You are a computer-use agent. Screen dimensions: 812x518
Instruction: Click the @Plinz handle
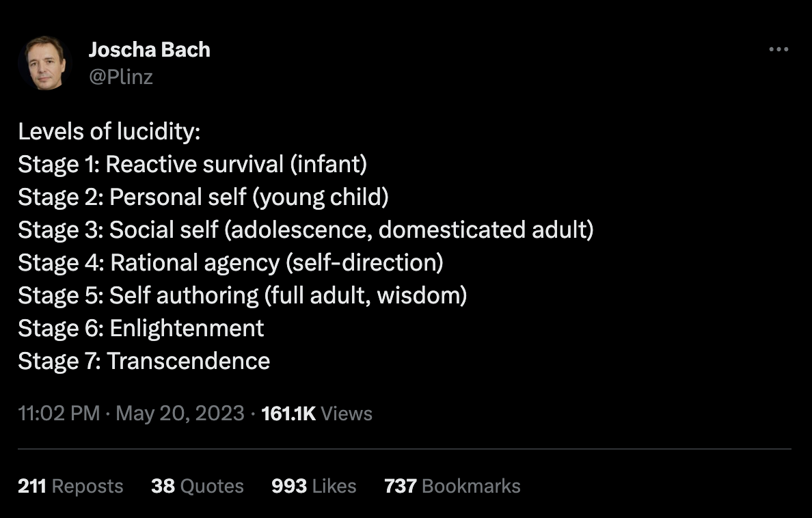120,77
